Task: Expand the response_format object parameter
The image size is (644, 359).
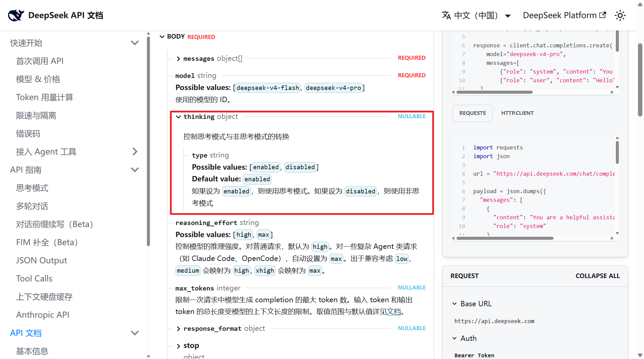Action: tap(178, 329)
